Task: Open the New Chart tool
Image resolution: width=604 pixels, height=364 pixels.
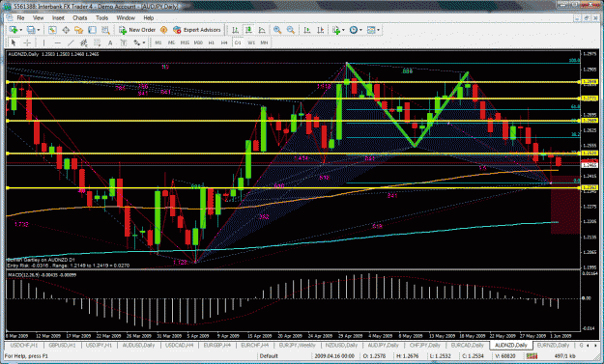Action: [14, 30]
